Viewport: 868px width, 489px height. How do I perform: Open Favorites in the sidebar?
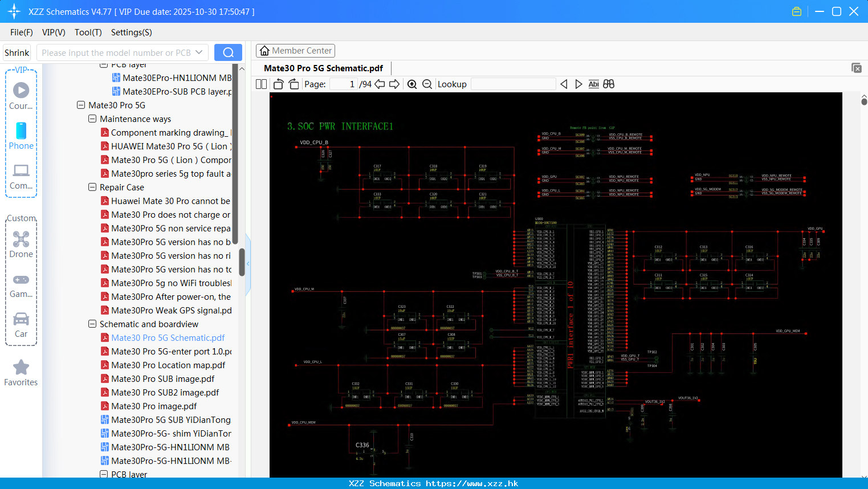21,373
